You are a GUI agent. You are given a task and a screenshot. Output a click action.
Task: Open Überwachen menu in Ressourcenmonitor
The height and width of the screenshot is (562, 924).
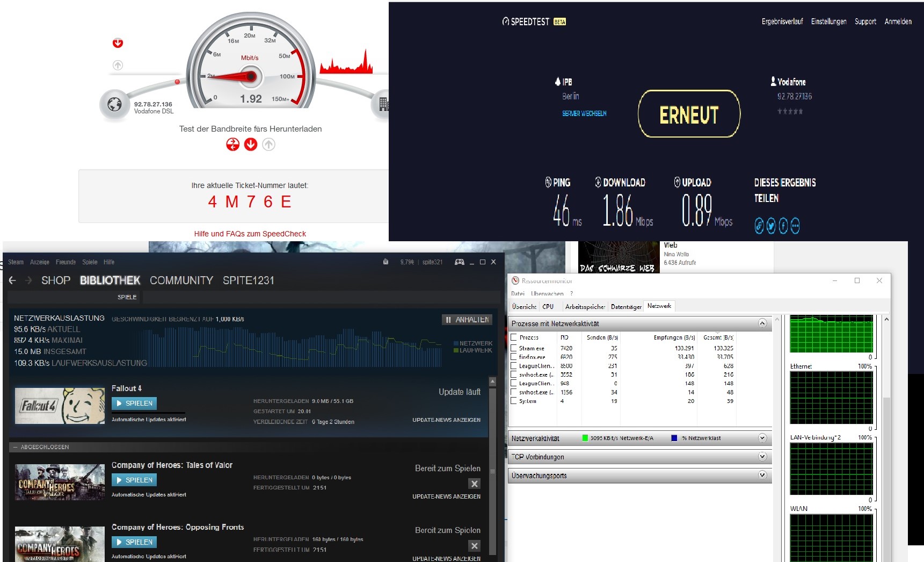coord(547,293)
